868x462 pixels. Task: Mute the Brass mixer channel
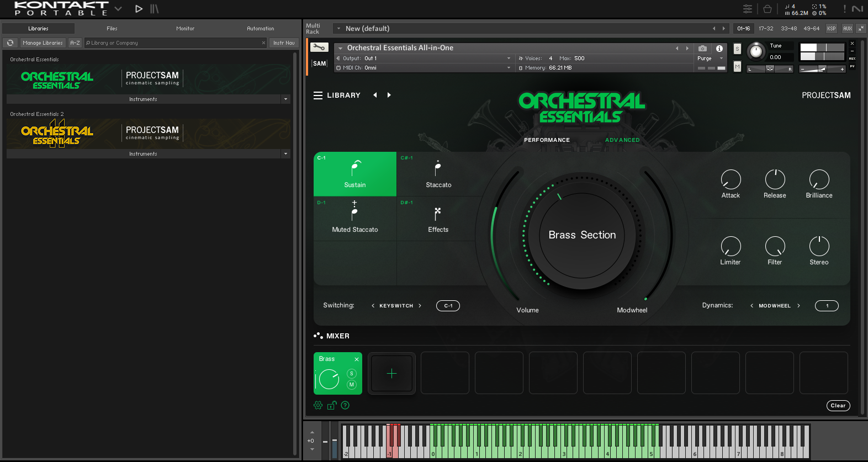tap(352, 385)
